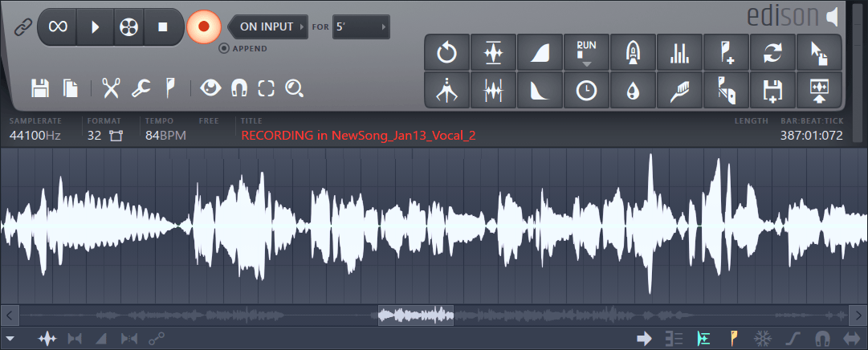Image resolution: width=868 pixels, height=350 pixels.
Task: Expand the bottom-left triangle options menu
Action: pos(10,339)
